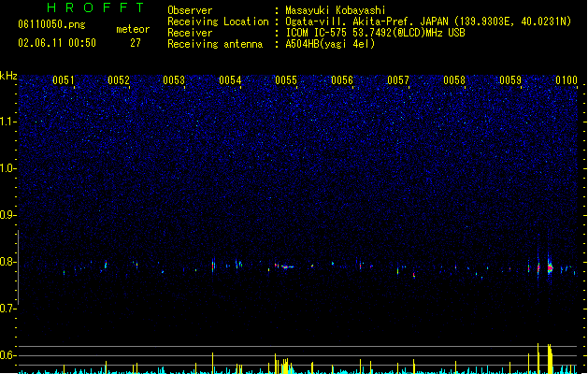Click the 0053 time marker

tap(174, 80)
